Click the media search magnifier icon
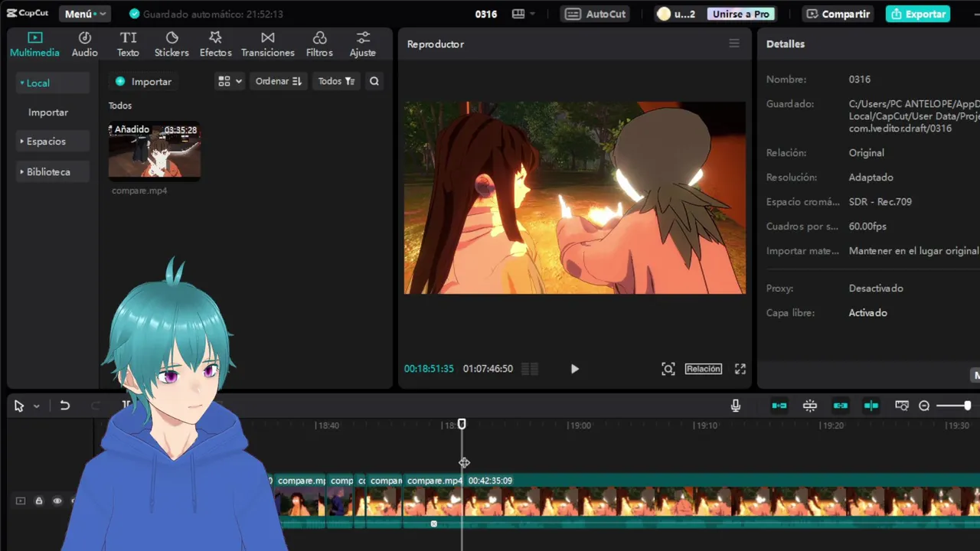The image size is (980, 551). coord(374,81)
